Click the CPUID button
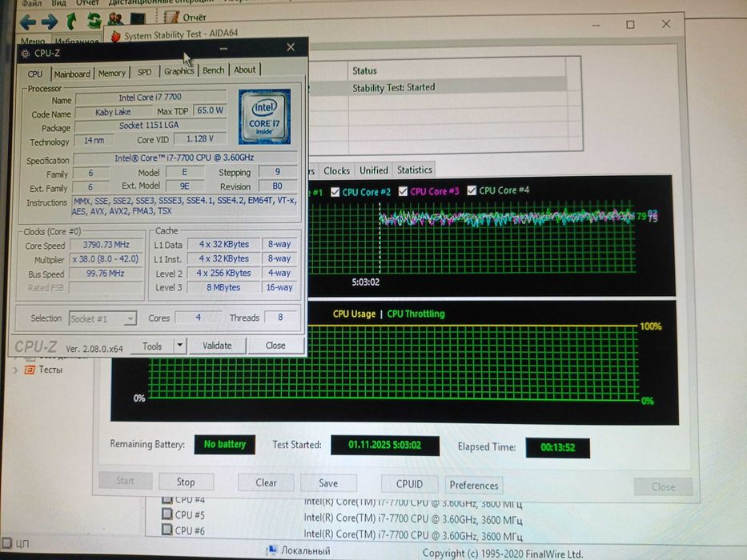 409,484
